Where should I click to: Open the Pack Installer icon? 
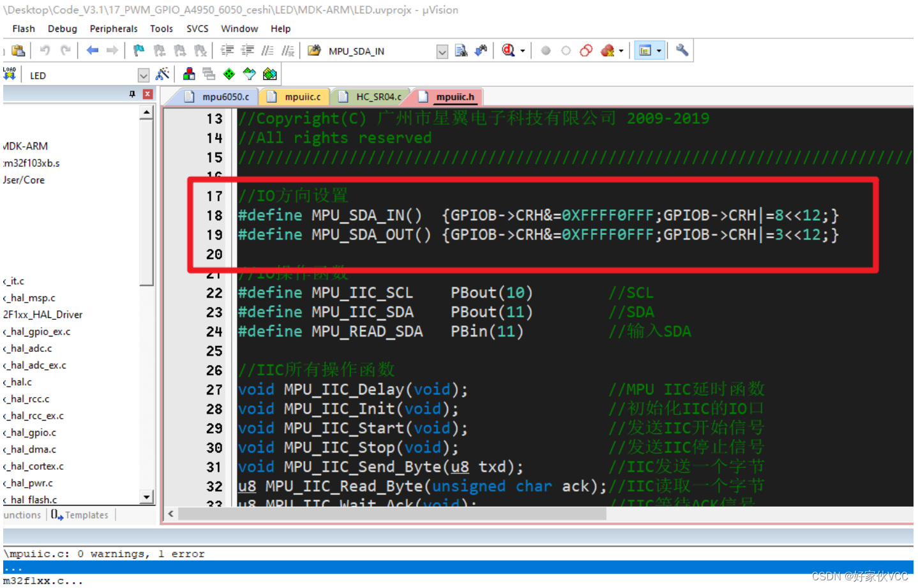click(270, 74)
